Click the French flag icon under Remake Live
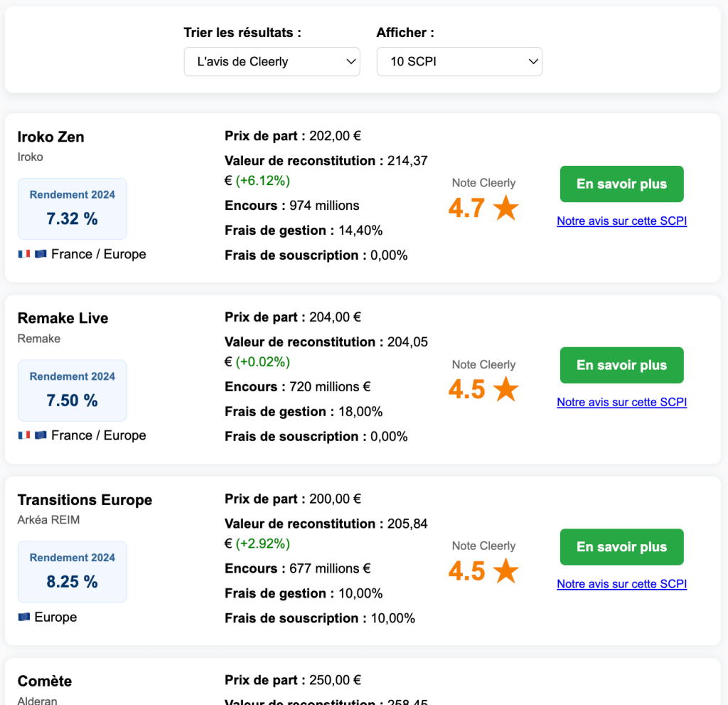The height and width of the screenshot is (705, 728). 24,435
